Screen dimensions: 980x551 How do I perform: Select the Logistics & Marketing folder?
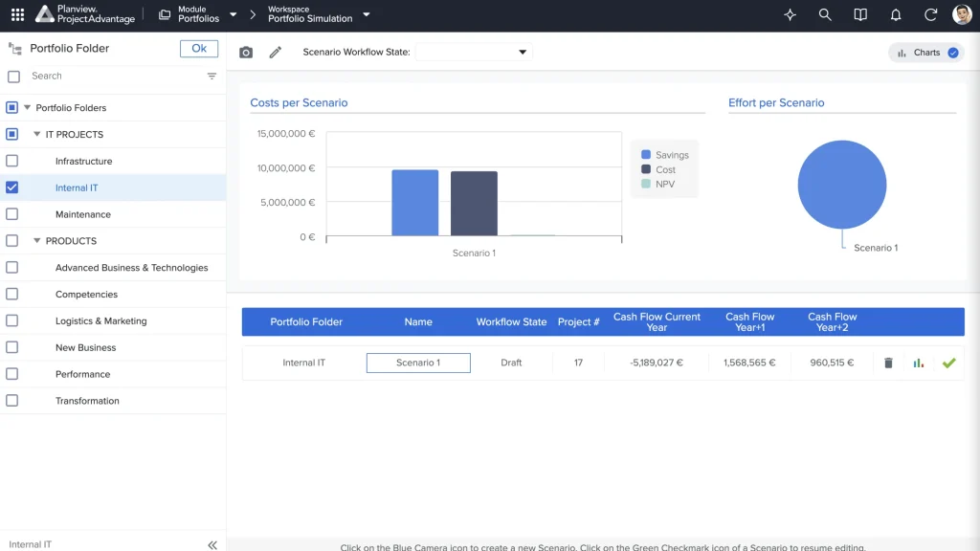(100, 321)
